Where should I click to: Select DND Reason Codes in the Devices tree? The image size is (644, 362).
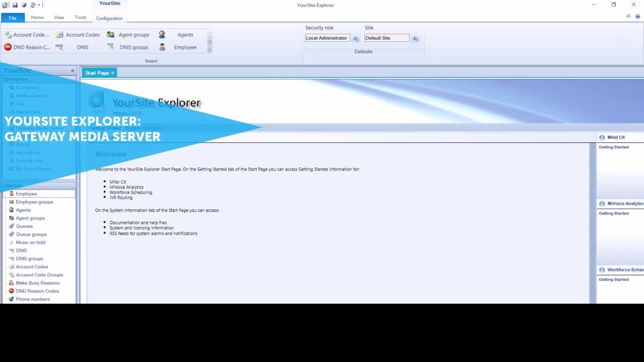tap(37, 291)
